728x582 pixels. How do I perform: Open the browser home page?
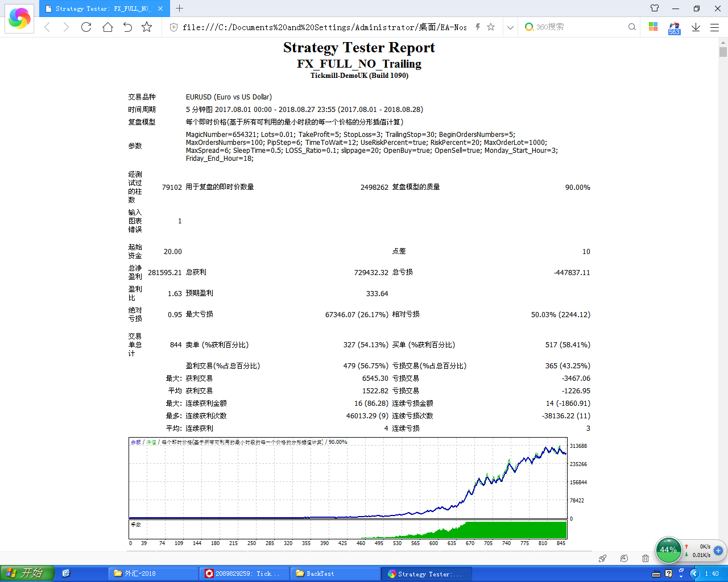(107, 27)
